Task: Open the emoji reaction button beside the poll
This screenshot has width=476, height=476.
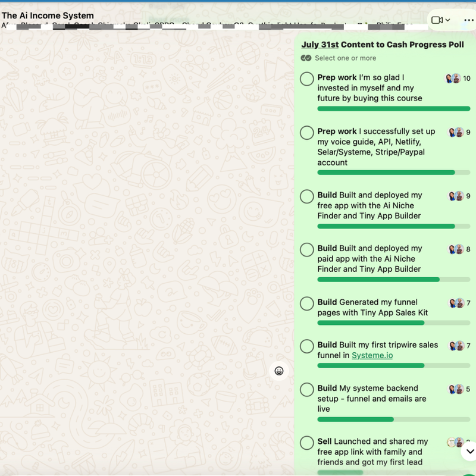Action: pyautogui.click(x=278, y=371)
